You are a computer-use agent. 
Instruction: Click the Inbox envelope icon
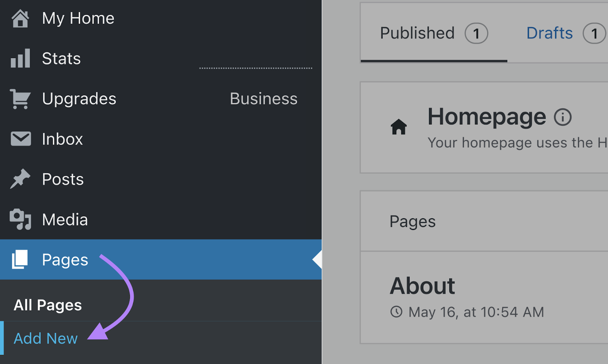20,139
